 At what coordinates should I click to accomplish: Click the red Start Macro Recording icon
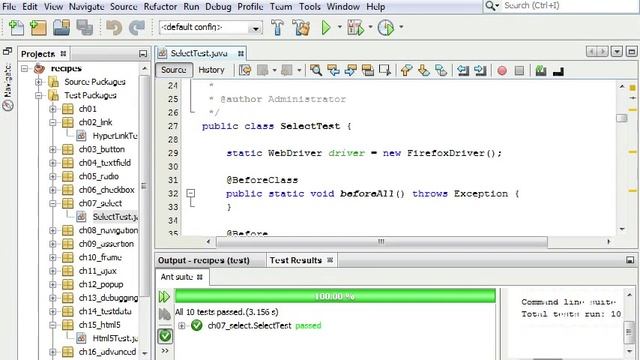point(502,71)
